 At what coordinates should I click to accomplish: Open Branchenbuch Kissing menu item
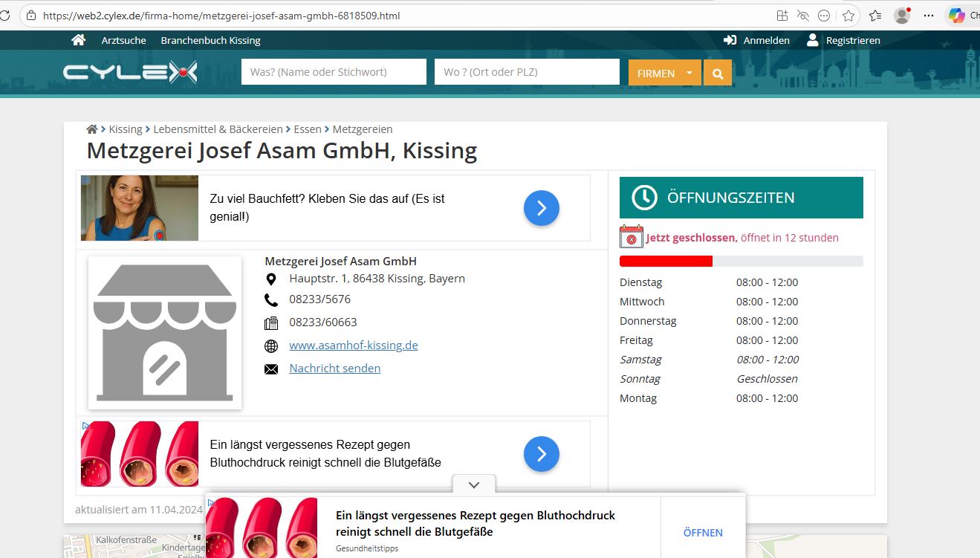[x=210, y=40]
